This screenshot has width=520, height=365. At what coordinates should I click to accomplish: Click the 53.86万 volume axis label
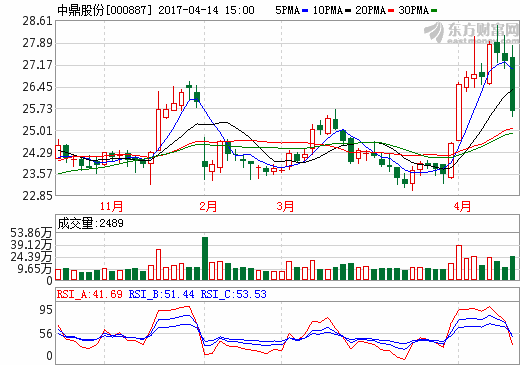tap(31, 232)
